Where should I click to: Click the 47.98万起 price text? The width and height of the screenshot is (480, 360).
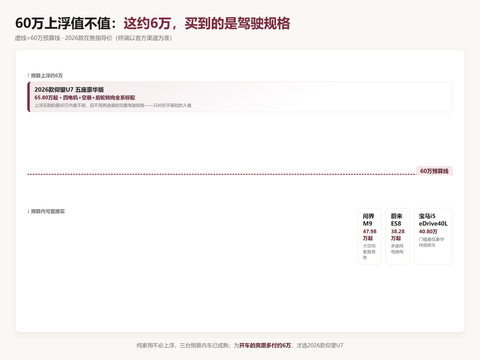click(370, 235)
